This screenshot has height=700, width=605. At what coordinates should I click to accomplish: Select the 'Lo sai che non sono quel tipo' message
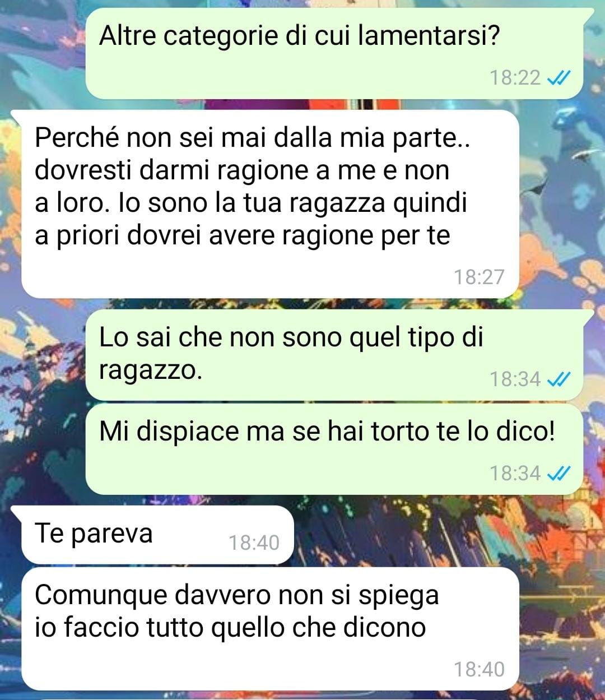point(334,355)
